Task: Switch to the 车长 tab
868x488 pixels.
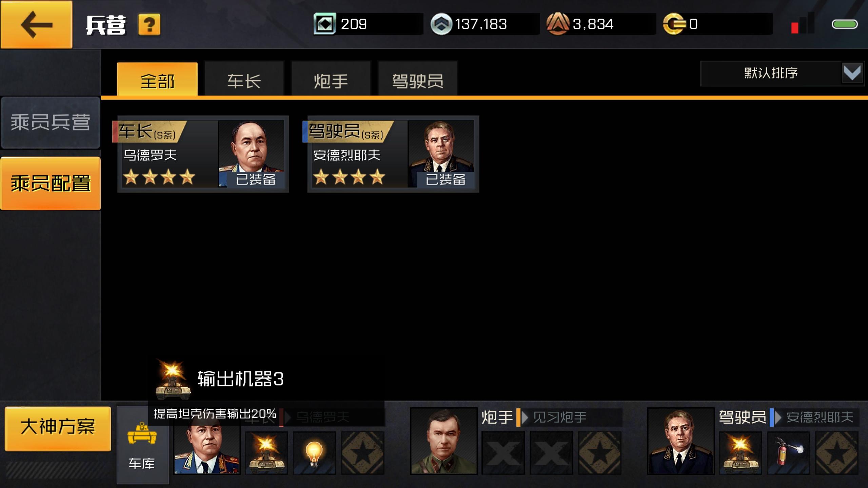Action: tap(244, 80)
